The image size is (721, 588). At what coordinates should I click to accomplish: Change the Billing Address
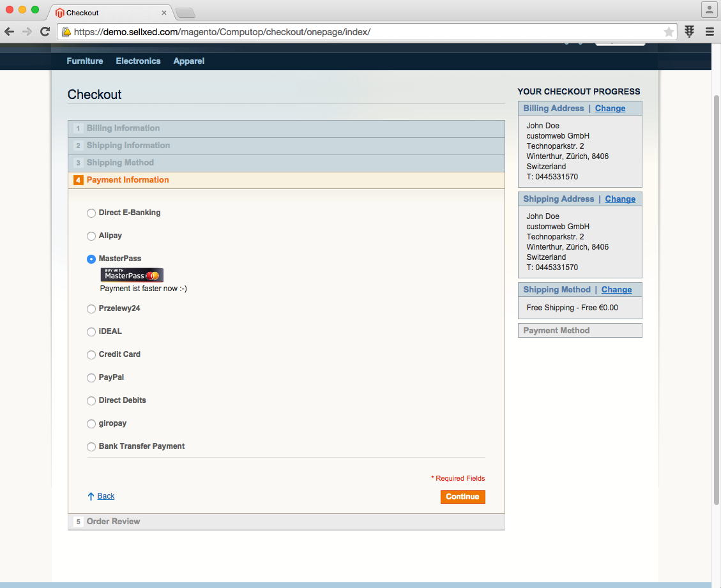pos(610,109)
